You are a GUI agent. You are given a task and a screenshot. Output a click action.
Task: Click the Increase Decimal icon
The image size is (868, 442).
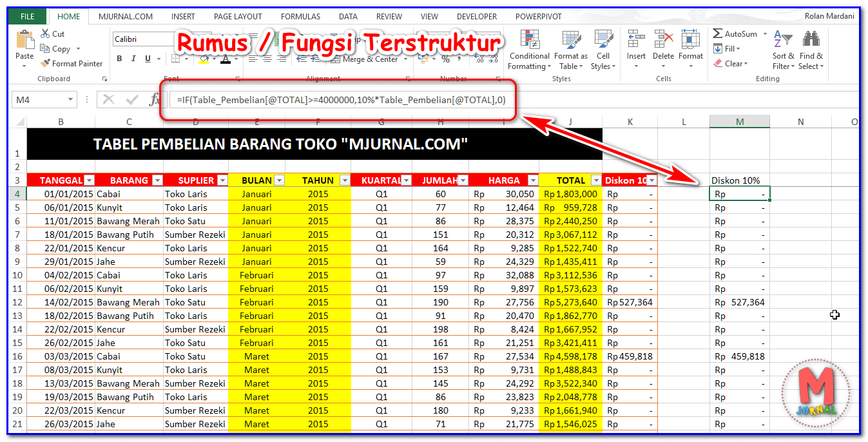[478, 59]
